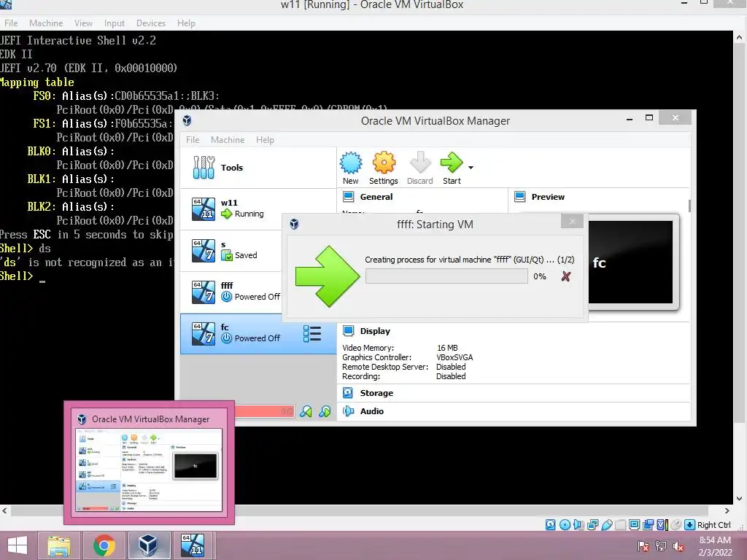Click VBoxSVGA graphics controller value
747x560 pixels.
454,357
